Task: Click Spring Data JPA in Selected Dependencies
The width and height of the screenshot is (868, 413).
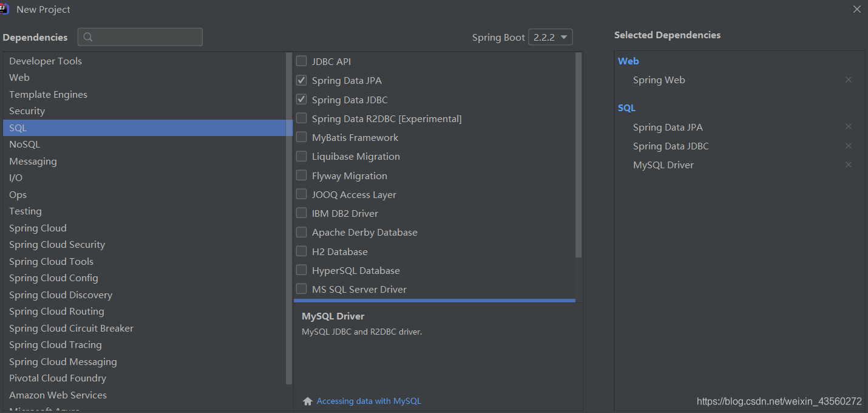Action: [668, 127]
